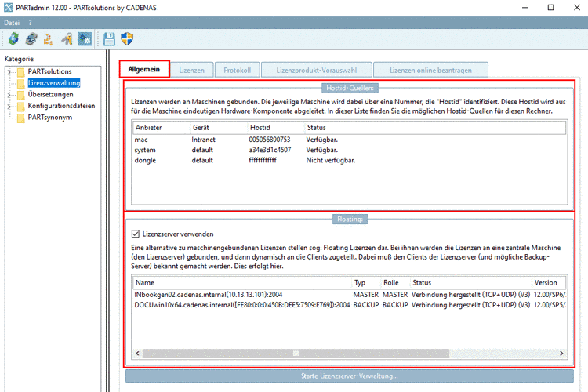Click the Status header in Hostid table

tap(435, 128)
